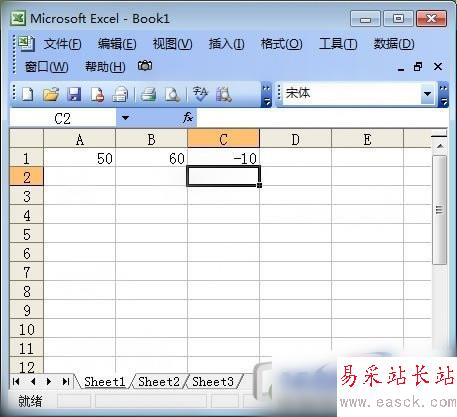Open the 宋体 font dropdown arrow
This screenshot has width=457, height=417.
427,94
